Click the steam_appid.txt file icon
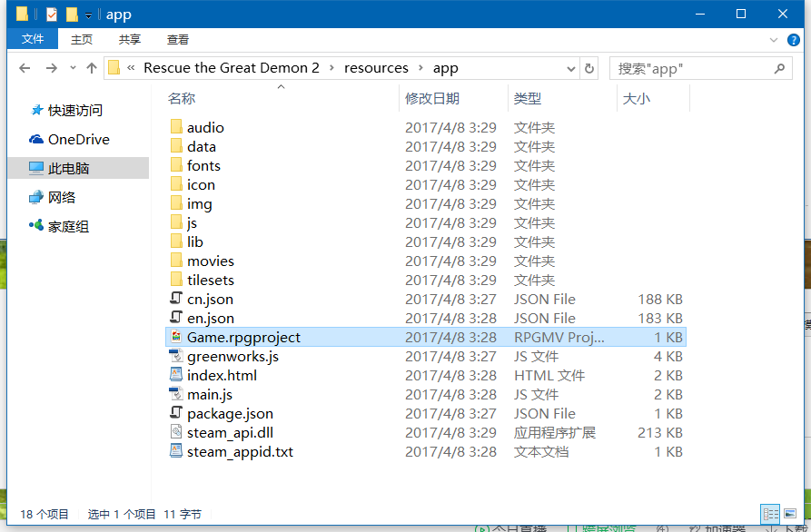Image resolution: width=811 pixels, height=532 pixels. tap(176, 451)
